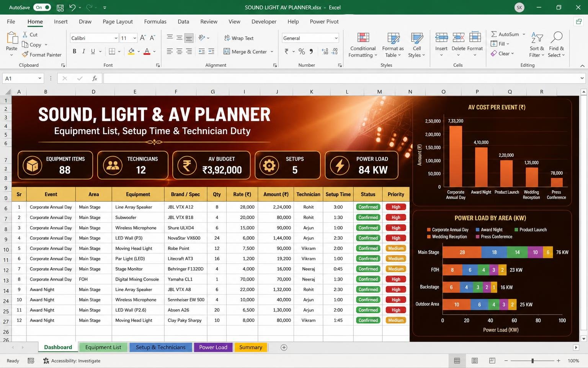
Task: Open font name Calibri dropdown
Action: coord(116,38)
